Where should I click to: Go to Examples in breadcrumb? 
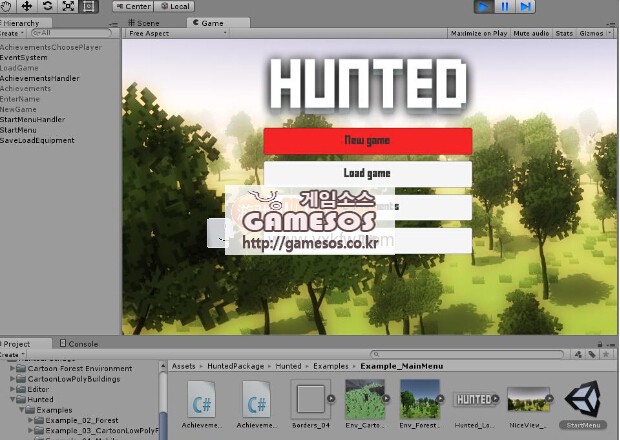click(x=331, y=366)
